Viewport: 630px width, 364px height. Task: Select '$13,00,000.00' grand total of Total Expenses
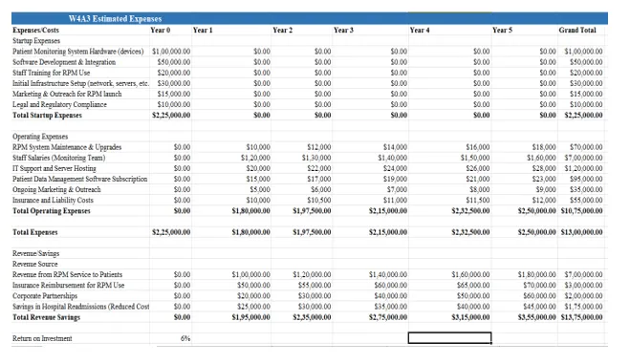point(582,232)
